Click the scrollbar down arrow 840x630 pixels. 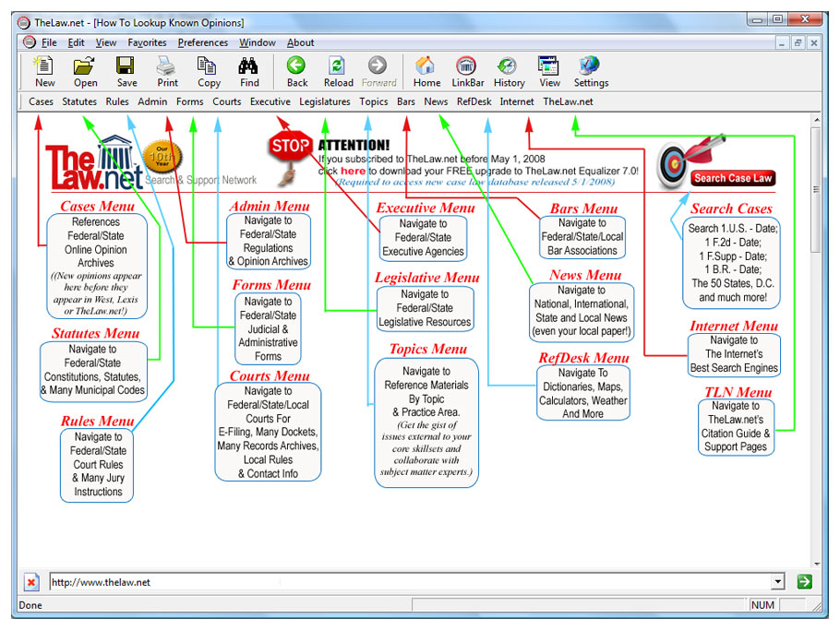[x=816, y=564]
